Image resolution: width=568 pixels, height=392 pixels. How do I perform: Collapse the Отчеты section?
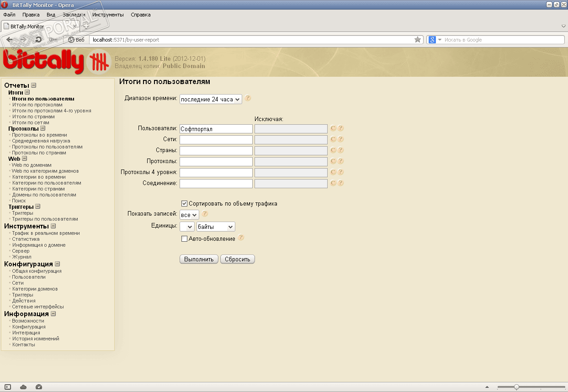click(x=34, y=85)
